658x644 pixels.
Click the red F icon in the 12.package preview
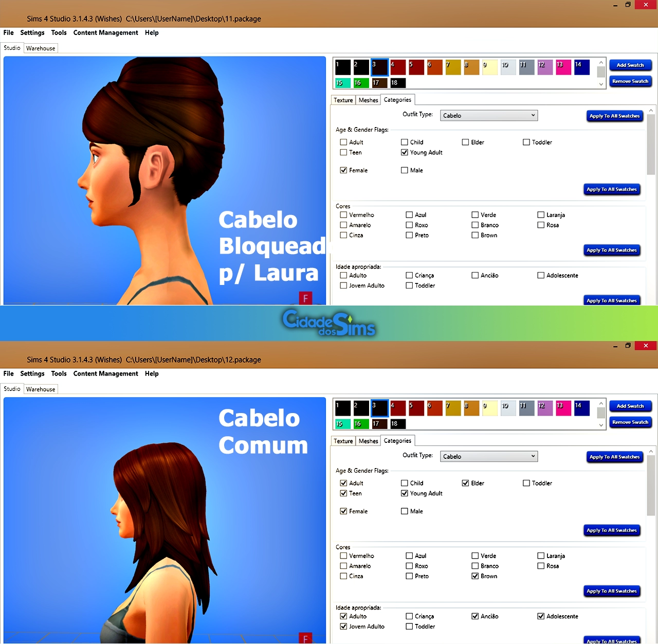[x=305, y=638]
